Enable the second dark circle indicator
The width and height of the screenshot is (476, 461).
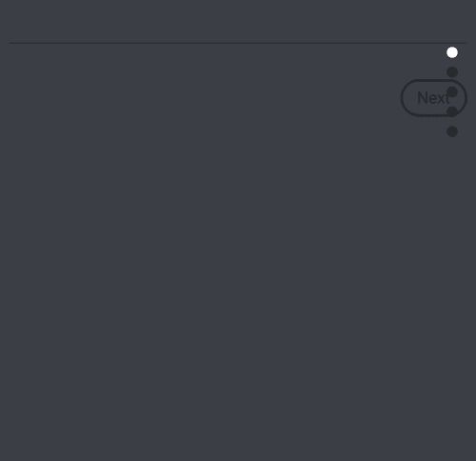(452, 92)
